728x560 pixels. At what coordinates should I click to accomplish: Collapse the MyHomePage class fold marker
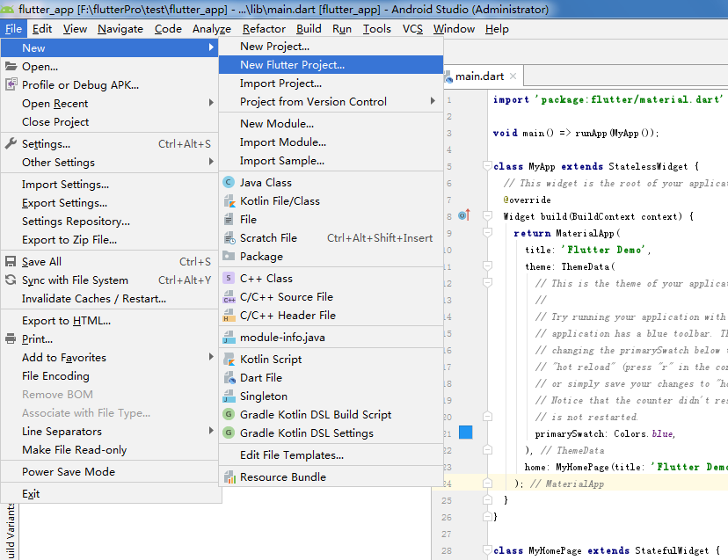click(x=487, y=549)
